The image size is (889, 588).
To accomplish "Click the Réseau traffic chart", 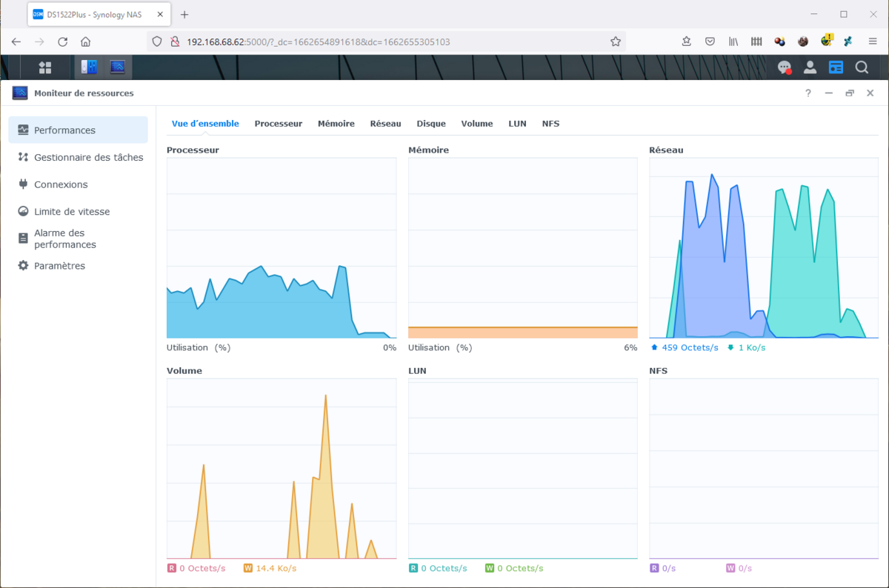I will (x=764, y=248).
